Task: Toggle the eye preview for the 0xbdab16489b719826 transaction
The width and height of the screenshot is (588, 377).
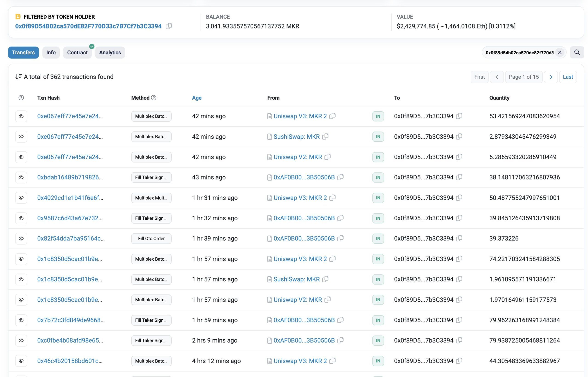Action: (x=21, y=177)
